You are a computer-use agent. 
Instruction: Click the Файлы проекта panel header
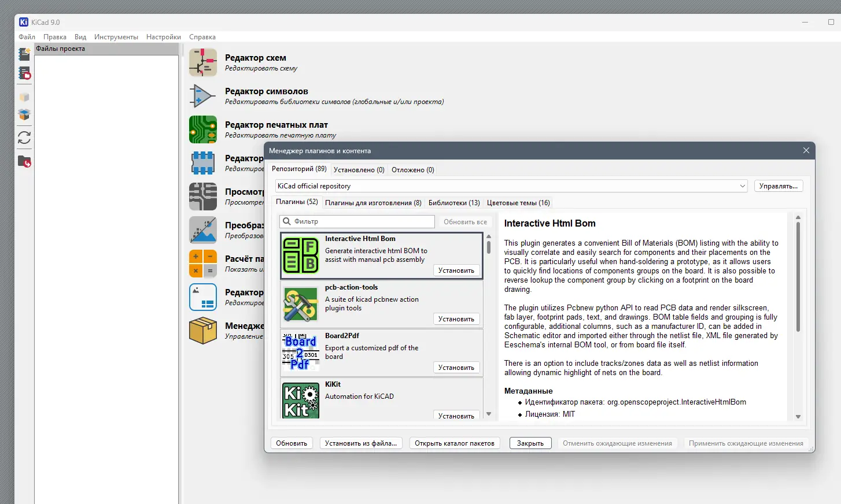click(106, 49)
